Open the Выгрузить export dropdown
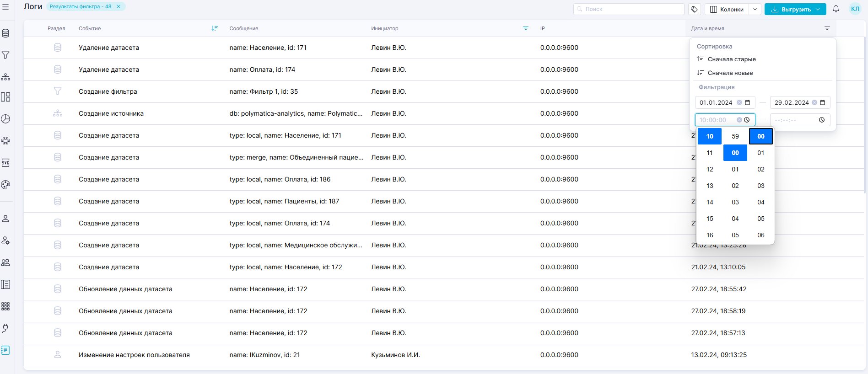 coord(795,9)
